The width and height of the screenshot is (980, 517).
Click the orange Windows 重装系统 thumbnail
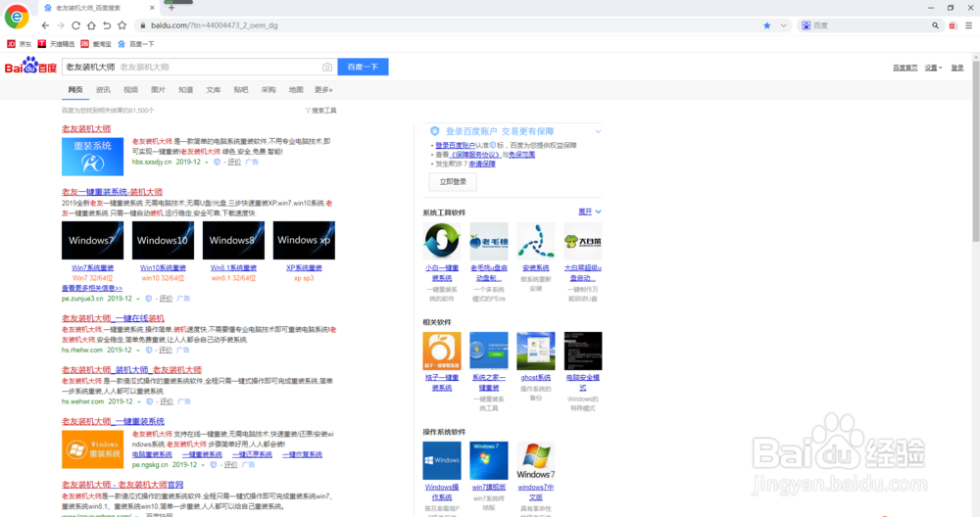click(x=92, y=449)
